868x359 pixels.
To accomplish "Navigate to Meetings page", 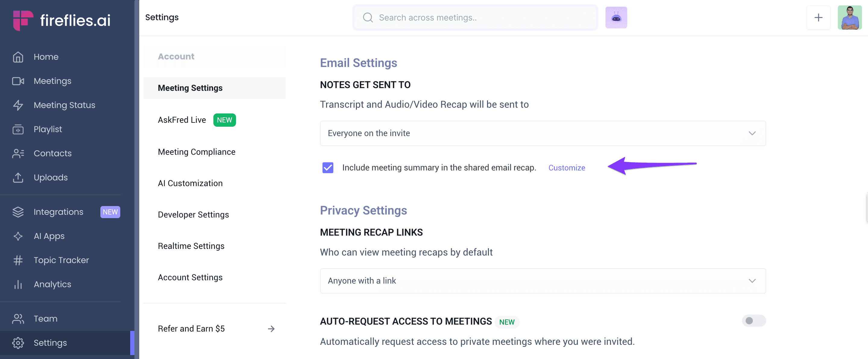I will coord(52,81).
